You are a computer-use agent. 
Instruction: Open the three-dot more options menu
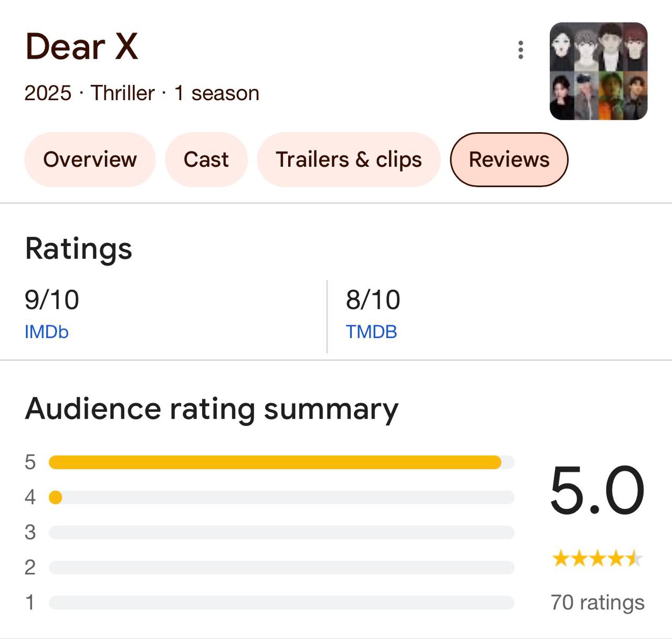click(520, 50)
